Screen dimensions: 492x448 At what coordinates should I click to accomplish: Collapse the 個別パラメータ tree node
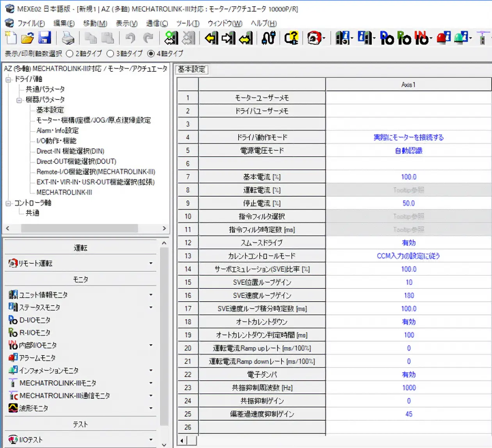[19, 100]
